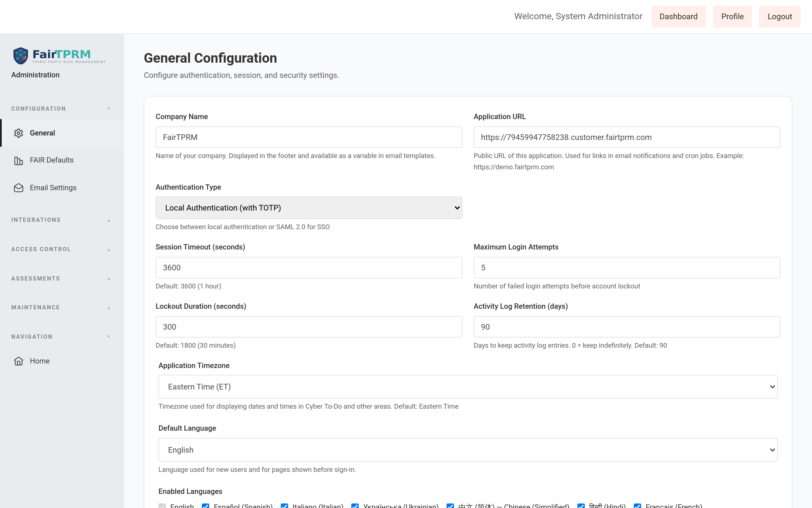Click the Lockout Duration seconds field
The width and height of the screenshot is (812, 508).
click(309, 327)
